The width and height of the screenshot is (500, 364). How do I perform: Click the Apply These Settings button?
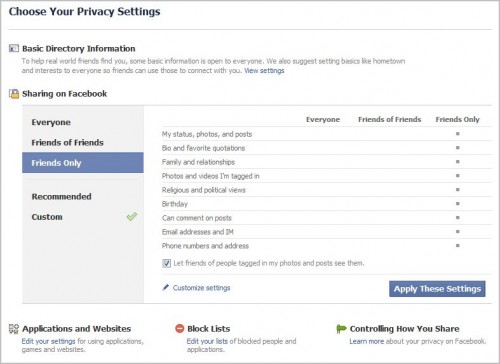click(437, 289)
